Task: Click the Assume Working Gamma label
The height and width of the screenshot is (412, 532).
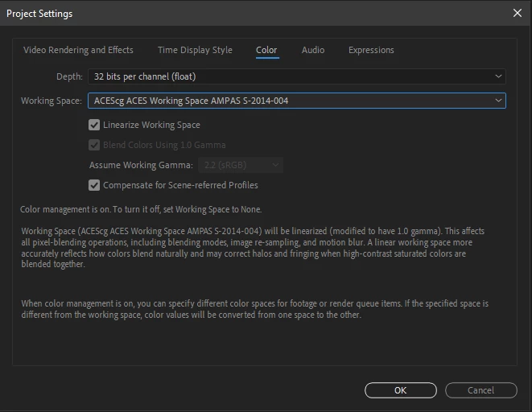Action: point(141,165)
